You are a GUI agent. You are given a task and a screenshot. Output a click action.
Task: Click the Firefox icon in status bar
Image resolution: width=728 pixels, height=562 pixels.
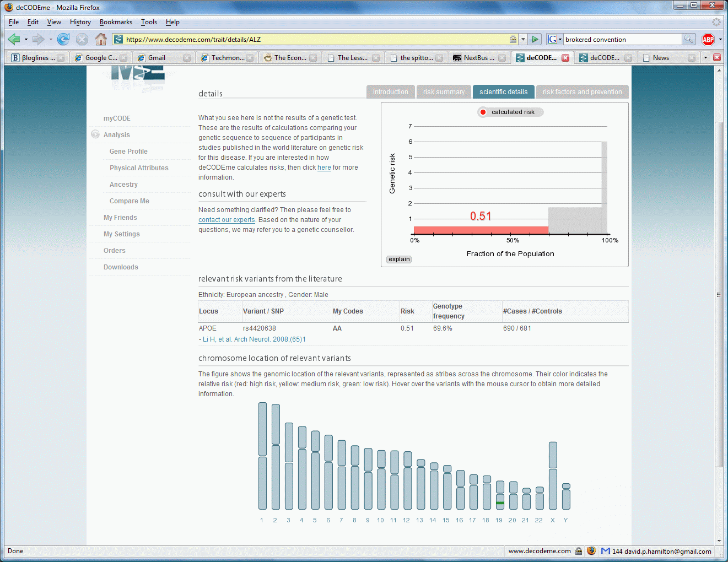(591, 551)
